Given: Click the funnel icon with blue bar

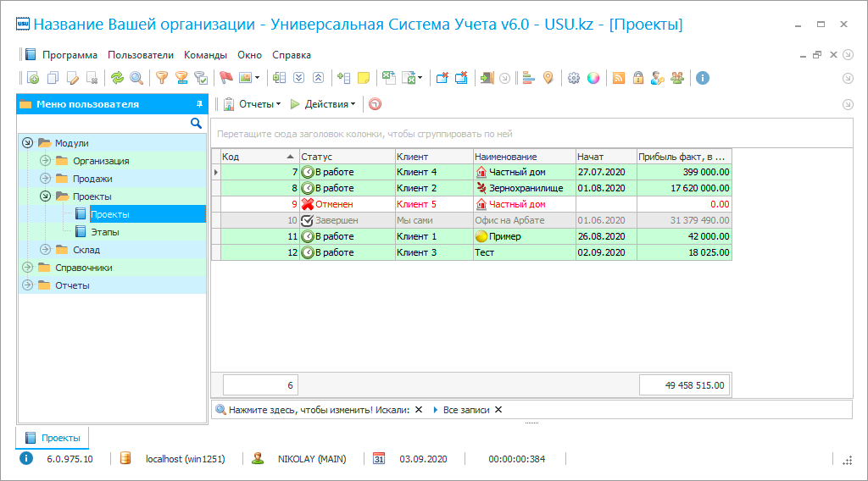Looking at the screenshot, I should point(181,78).
